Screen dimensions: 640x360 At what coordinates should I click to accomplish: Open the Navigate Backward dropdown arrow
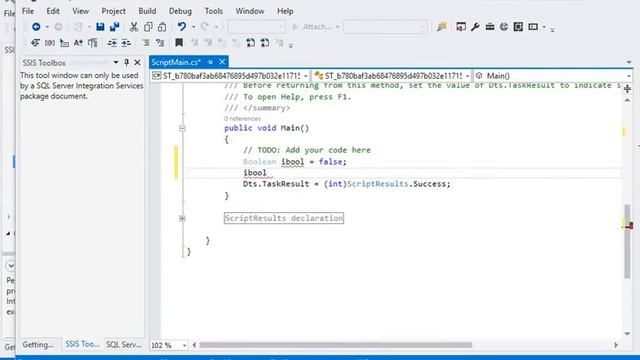[x=47, y=27]
